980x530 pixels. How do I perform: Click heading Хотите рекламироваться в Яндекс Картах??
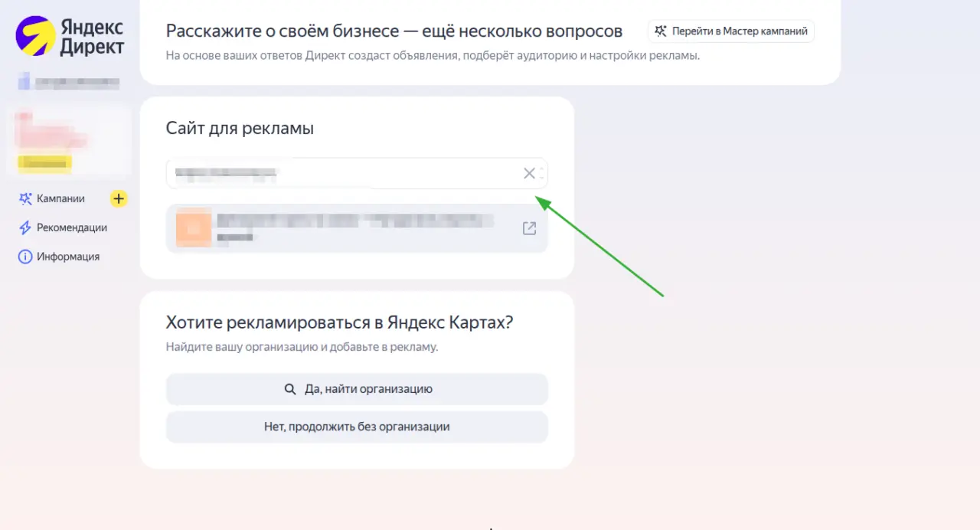[x=339, y=322]
